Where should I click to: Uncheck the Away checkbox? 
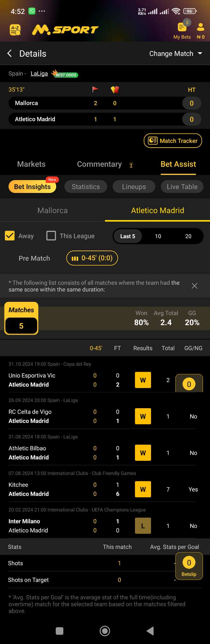[x=10, y=236]
